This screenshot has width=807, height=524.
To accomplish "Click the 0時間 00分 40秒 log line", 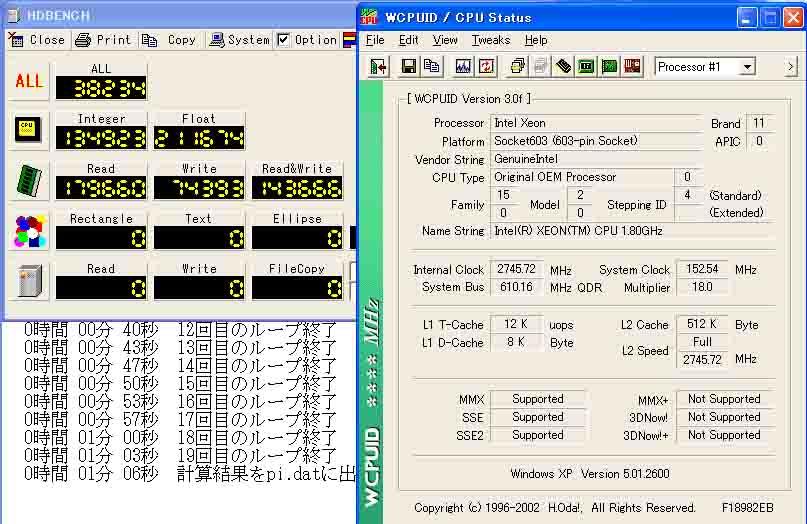I will point(180,329).
